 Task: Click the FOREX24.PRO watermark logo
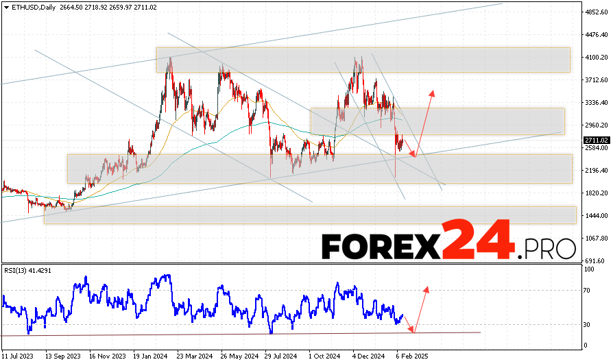click(448, 242)
